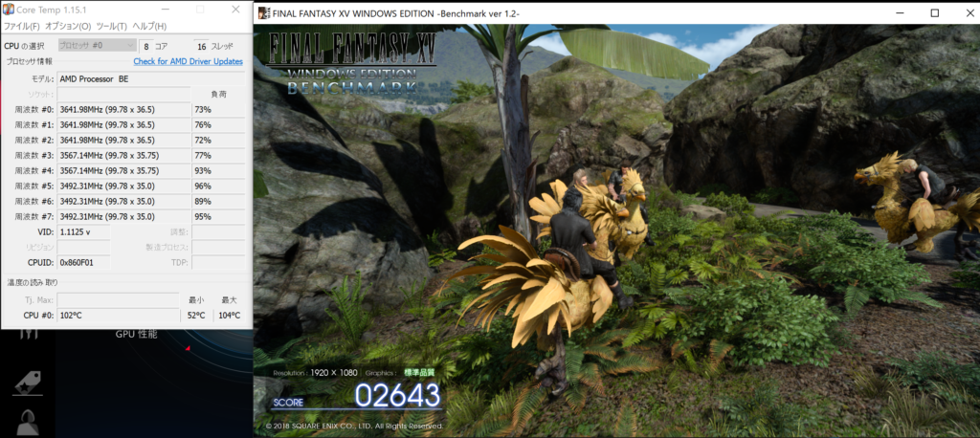Click the Core Temp thermometer title bar icon

coord(9,10)
